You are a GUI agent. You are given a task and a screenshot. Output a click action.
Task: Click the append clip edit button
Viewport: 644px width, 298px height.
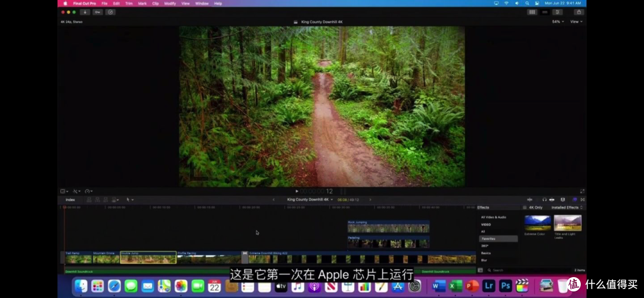point(106,199)
